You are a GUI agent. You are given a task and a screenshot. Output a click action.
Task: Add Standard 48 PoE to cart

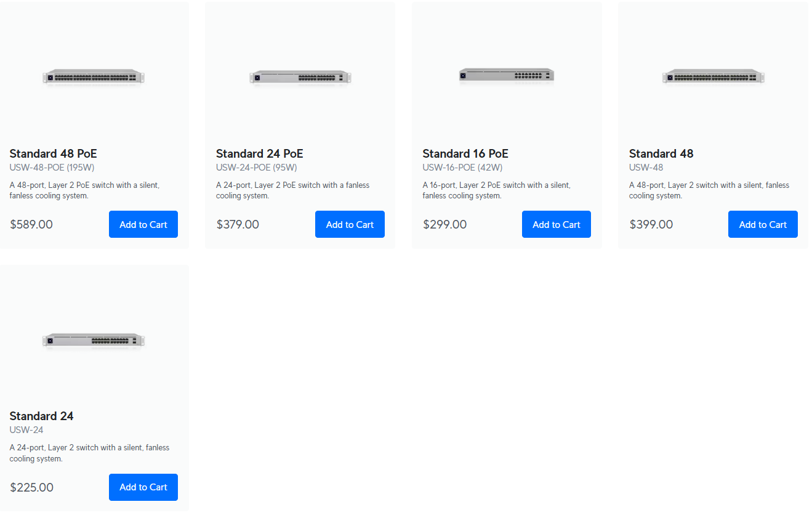143,224
